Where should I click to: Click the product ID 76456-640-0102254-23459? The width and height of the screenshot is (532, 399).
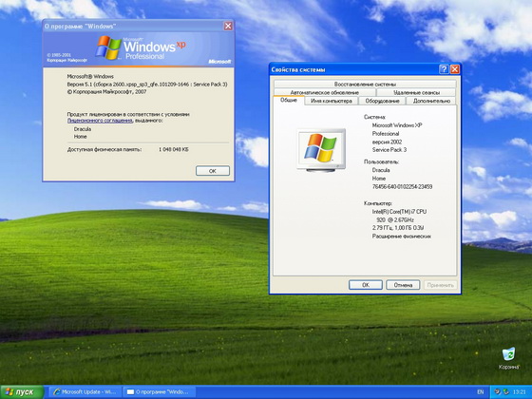point(402,186)
